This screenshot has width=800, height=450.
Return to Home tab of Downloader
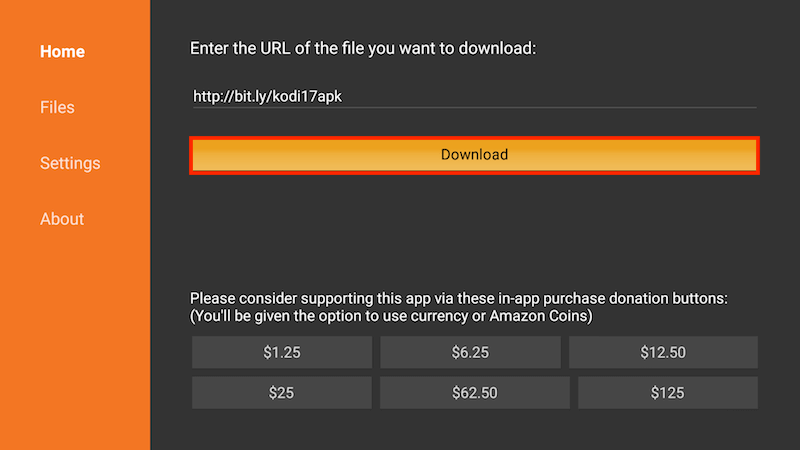click(62, 52)
